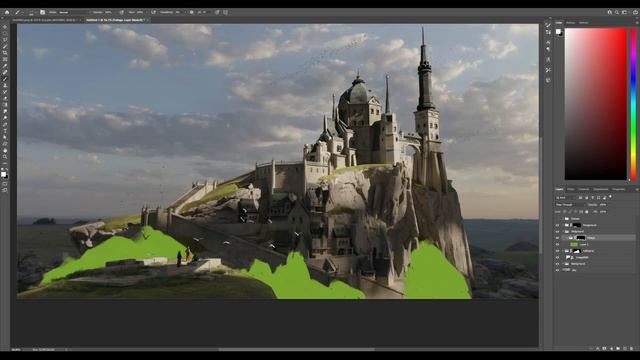
Task: Select the Lasso tool
Action: [5, 40]
